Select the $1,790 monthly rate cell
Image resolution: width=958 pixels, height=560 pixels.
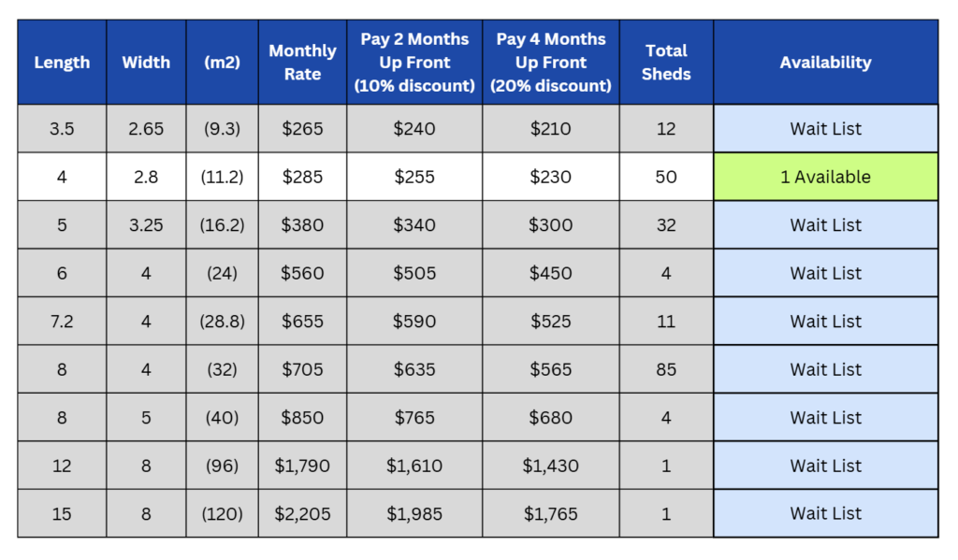point(302,466)
